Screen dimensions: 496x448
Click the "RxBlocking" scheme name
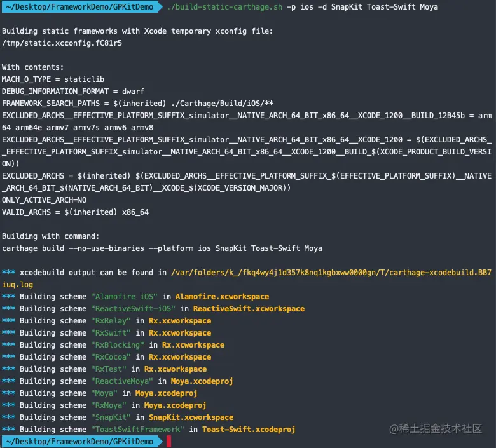118,345
